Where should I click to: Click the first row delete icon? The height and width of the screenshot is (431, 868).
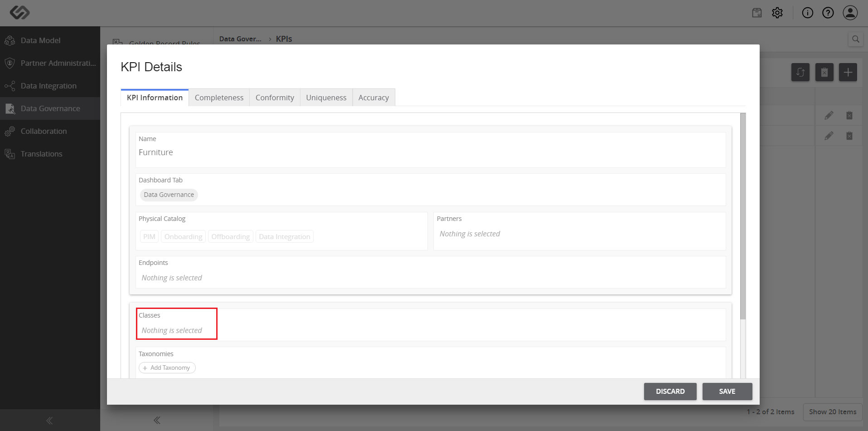(x=849, y=115)
